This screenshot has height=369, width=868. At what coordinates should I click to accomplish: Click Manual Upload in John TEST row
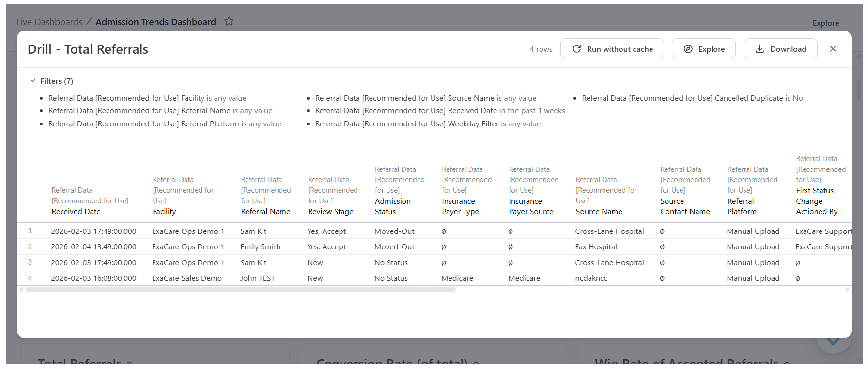click(x=753, y=278)
